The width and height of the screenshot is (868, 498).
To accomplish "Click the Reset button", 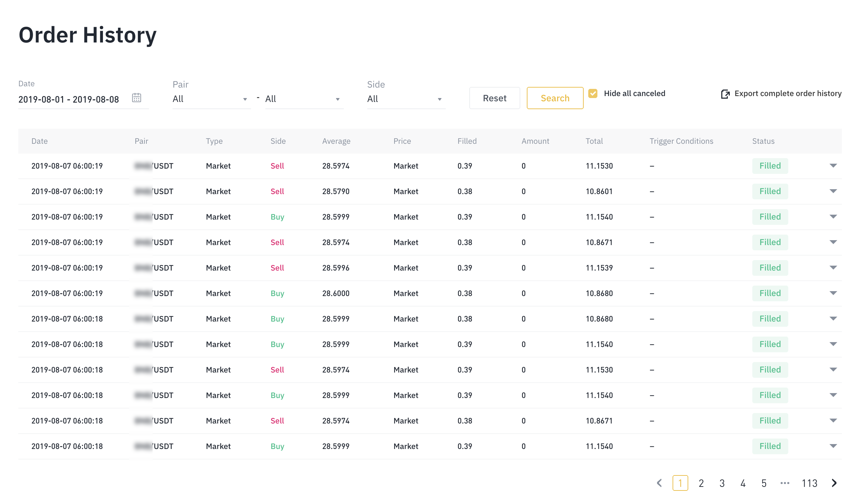I will click(x=494, y=98).
